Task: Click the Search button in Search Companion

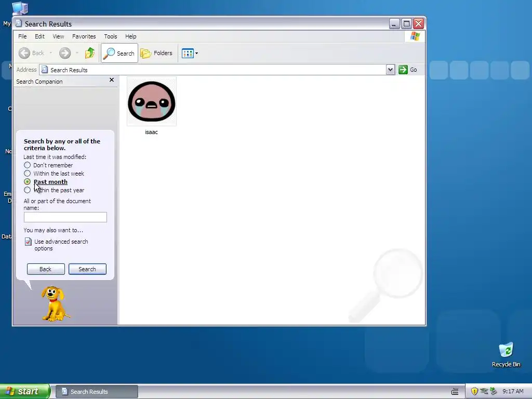Action: 87,269
